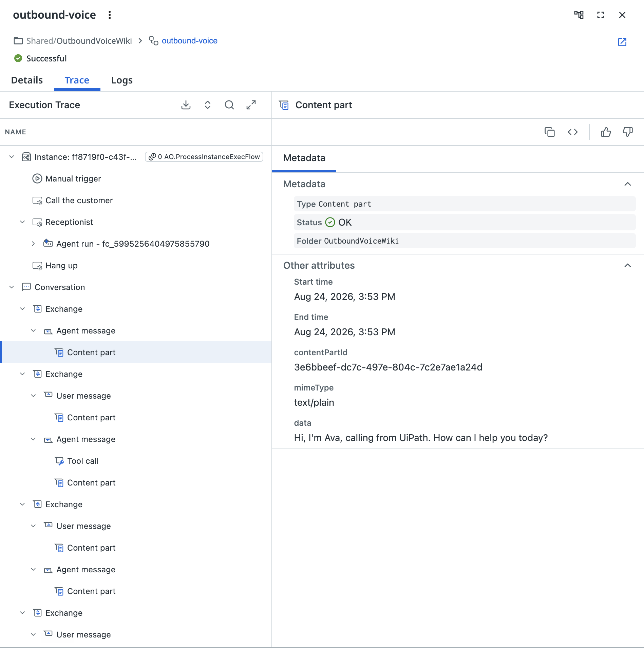The width and height of the screenshot is (644, 648).
Task: Collapse the first Exchange node
Action: pos(22,309)
